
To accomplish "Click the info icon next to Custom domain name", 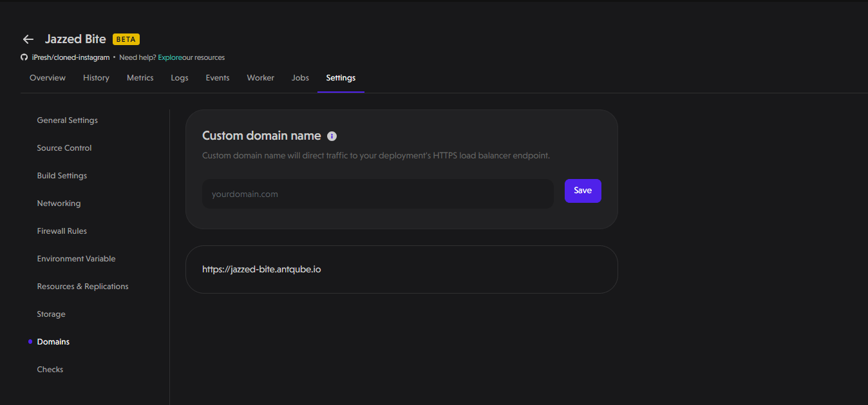I will pyautogui.click(x=332, y=136).
